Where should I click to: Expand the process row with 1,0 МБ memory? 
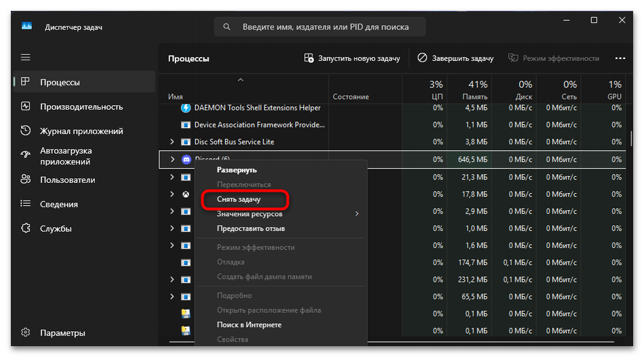click(172, 228)
